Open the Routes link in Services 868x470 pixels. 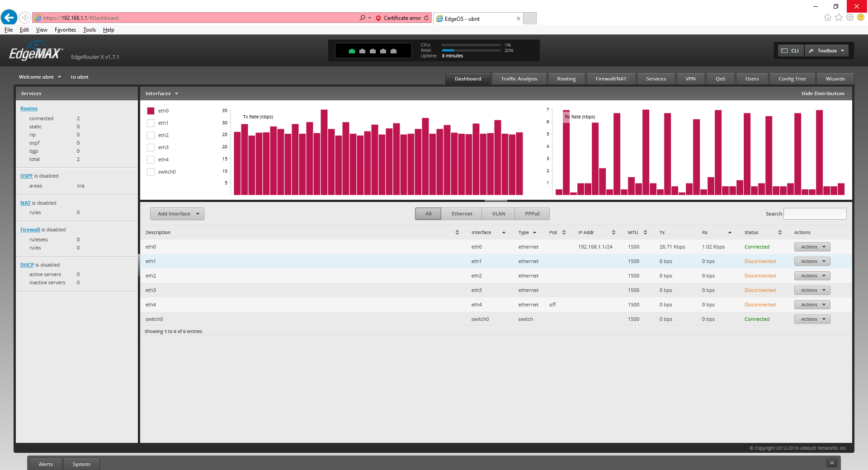(x=29, y=108)
